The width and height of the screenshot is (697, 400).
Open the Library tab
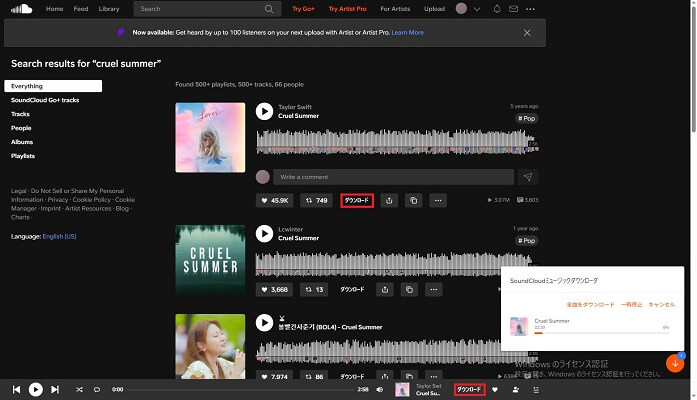[109, 8]
